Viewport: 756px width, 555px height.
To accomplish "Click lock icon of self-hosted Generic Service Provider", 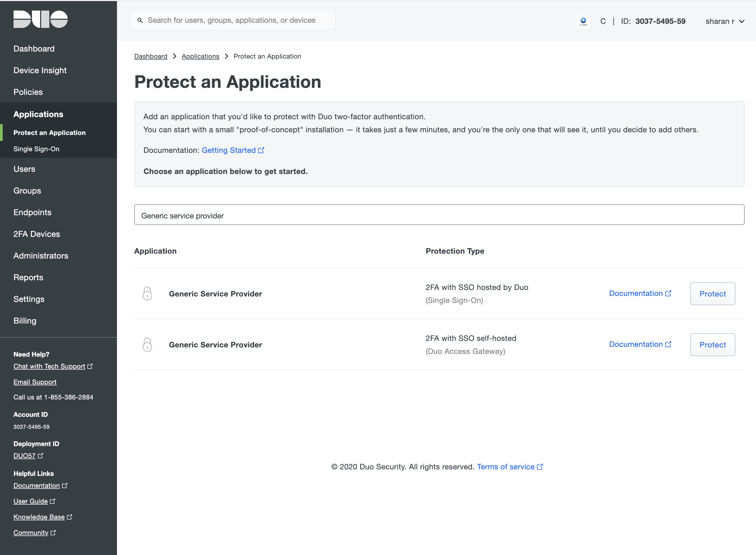I will 147,344.
